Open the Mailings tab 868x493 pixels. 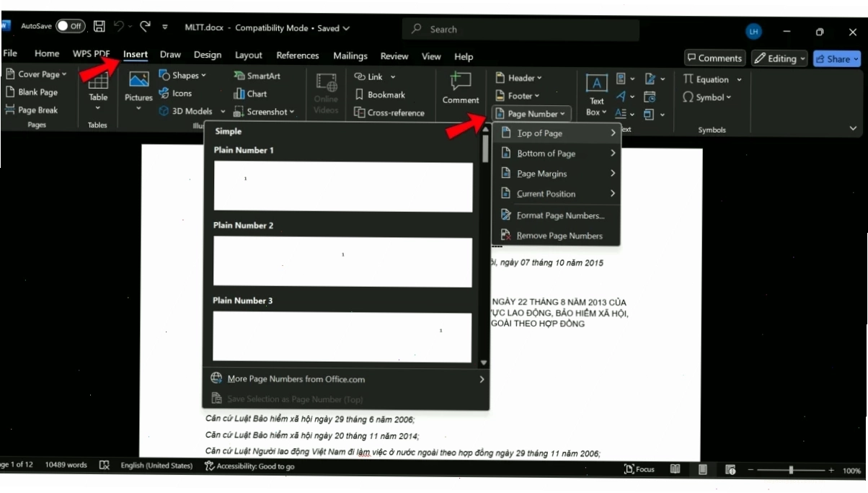click(350, 56)
